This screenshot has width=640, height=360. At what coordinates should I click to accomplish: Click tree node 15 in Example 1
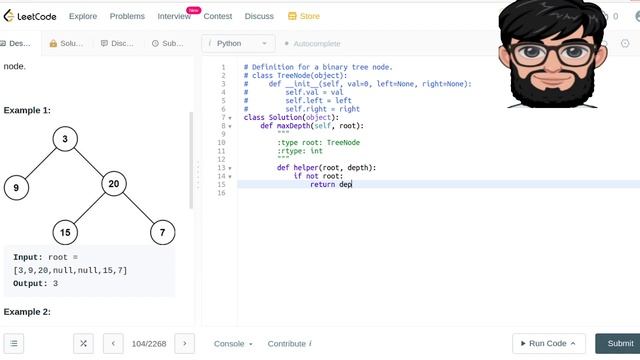65,233
